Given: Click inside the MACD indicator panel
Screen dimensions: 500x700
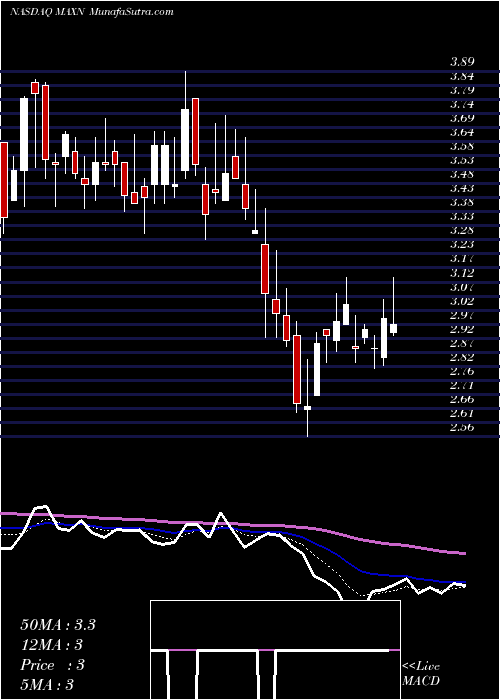Looking at the screenshot, I should pyautogui.click(x=275, y=650).
